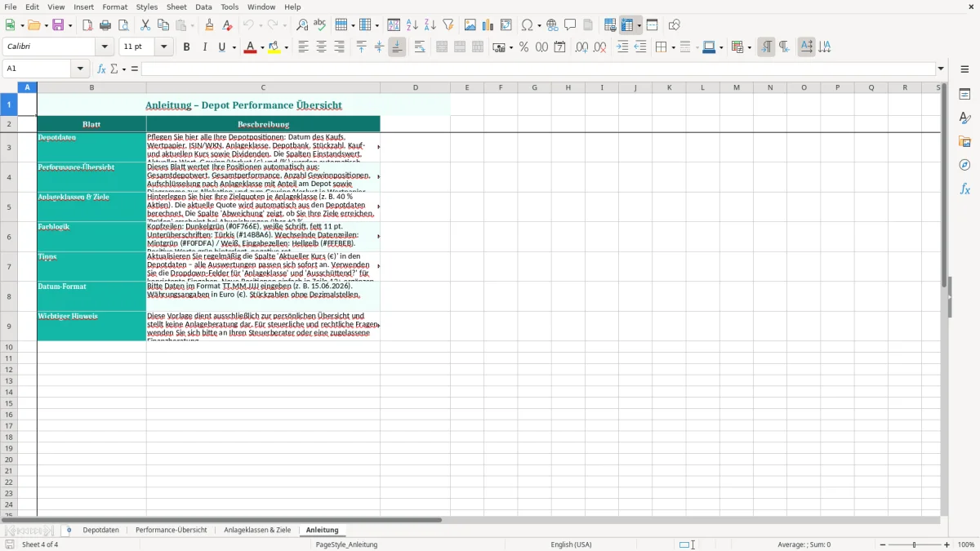Click the Insert Comment icon

(x=570, y=25)
